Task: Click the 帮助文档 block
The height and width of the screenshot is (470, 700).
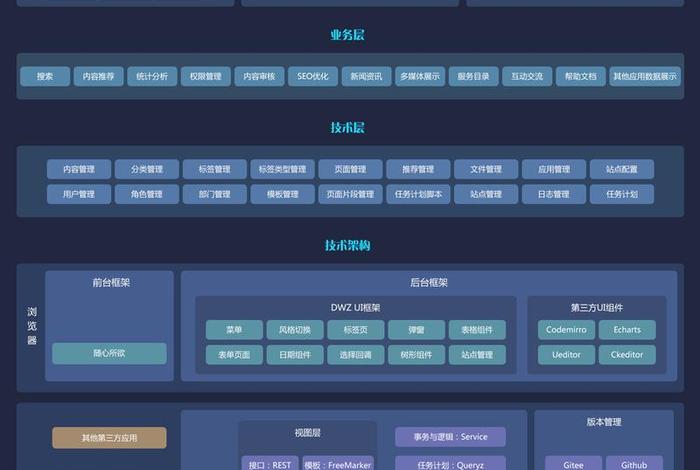Action: click(581, 76)
